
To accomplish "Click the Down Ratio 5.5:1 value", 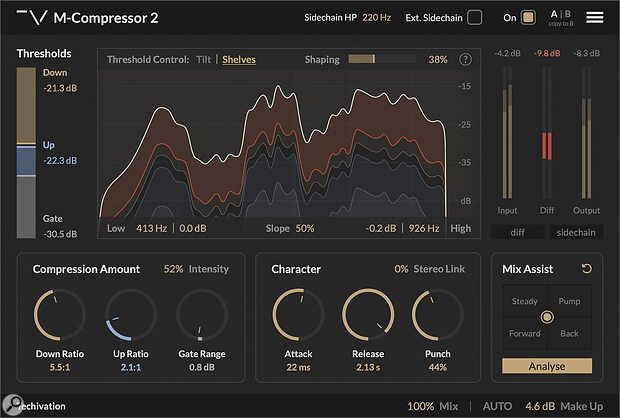I will [x=60, y=367].
